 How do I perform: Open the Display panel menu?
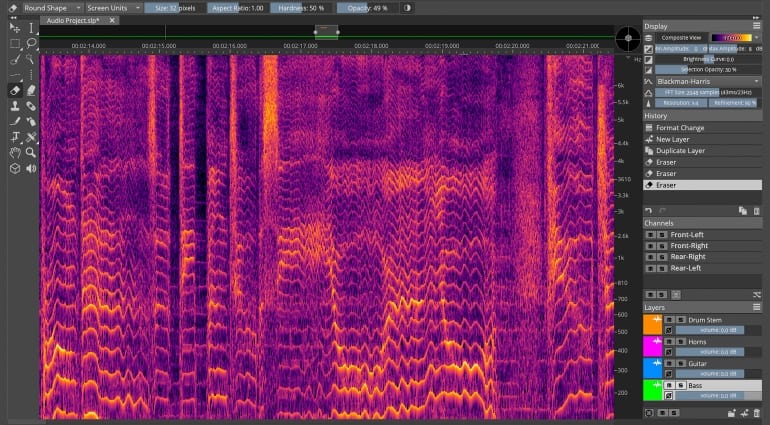click(x=756, y=26)
